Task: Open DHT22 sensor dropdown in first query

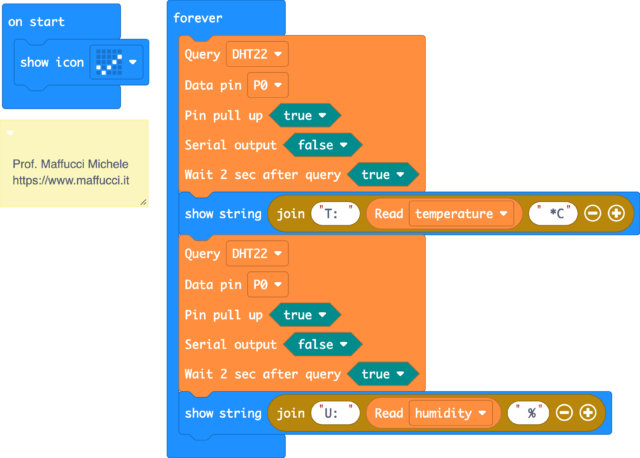Action: (x=257, y=54)
